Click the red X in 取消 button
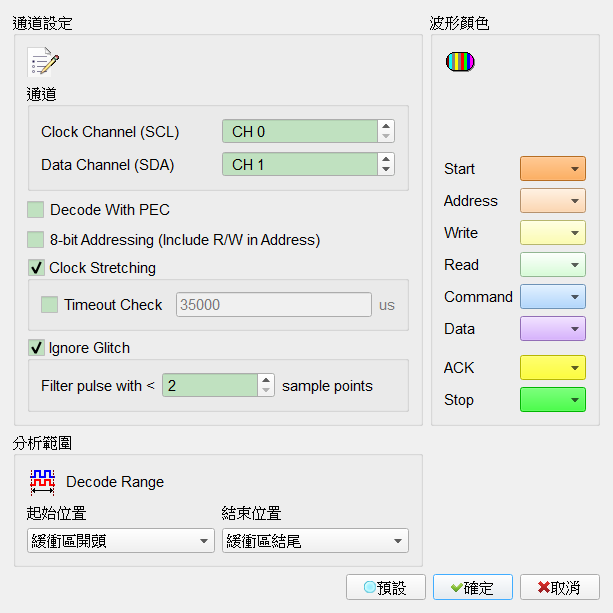Viewport: 613px width, 613px height. point(544,587)
